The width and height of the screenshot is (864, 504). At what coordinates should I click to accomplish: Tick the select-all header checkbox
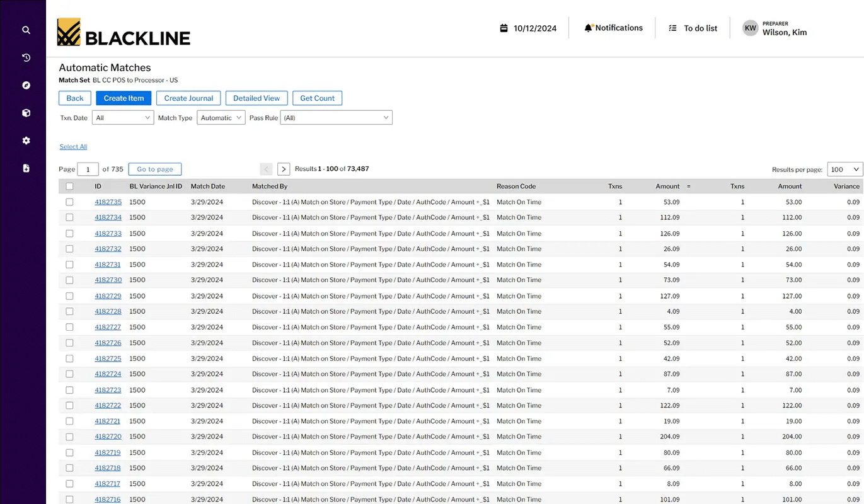pos(69,186)
